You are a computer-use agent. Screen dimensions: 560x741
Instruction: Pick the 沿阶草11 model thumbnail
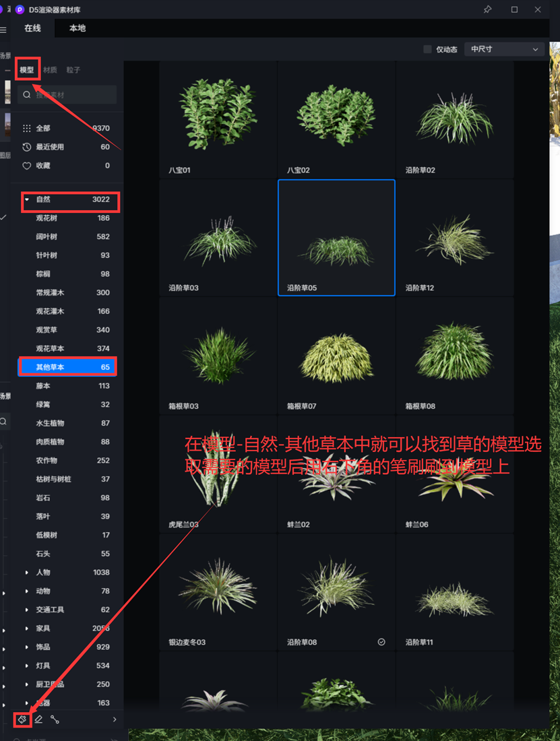pos(455,592)
